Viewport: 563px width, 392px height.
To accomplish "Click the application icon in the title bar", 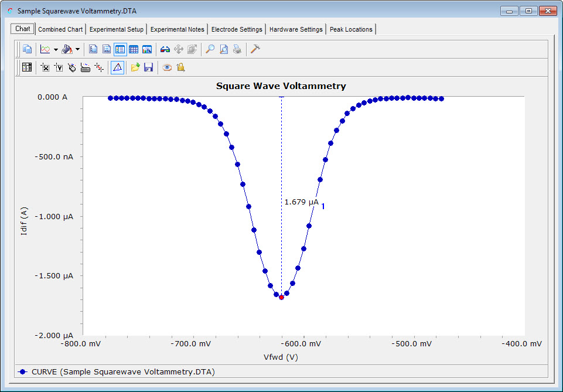I will 10,11.
